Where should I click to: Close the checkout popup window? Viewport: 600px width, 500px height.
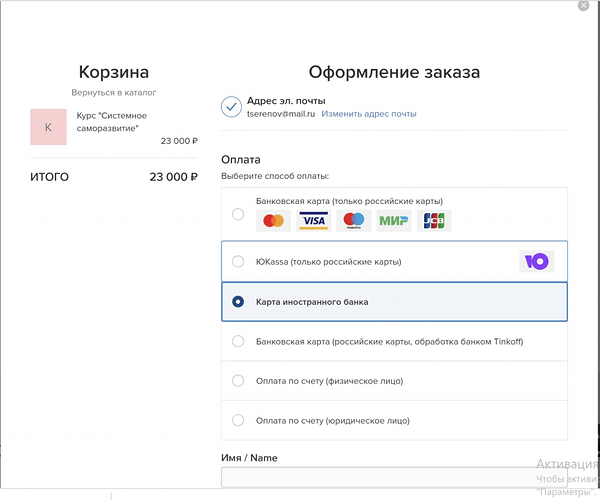click(583, 5)
